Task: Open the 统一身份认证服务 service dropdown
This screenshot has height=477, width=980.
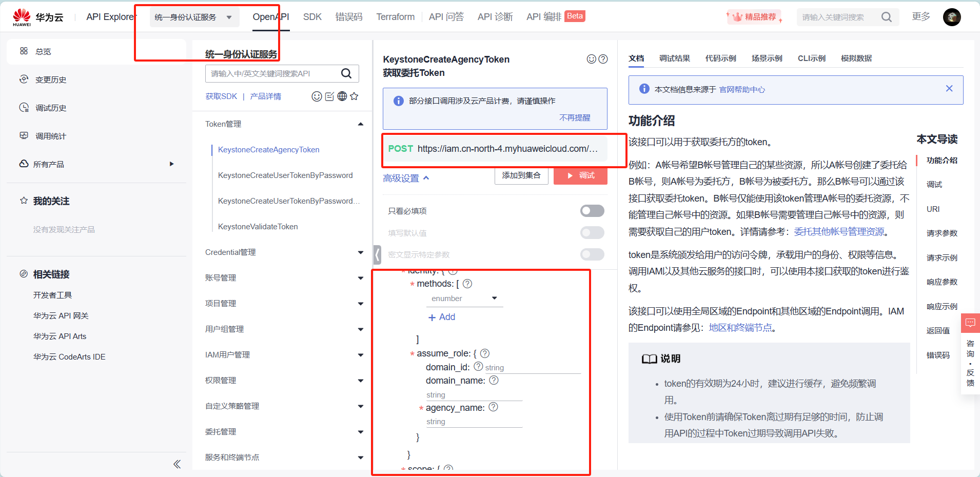Action: click(193, 17)
